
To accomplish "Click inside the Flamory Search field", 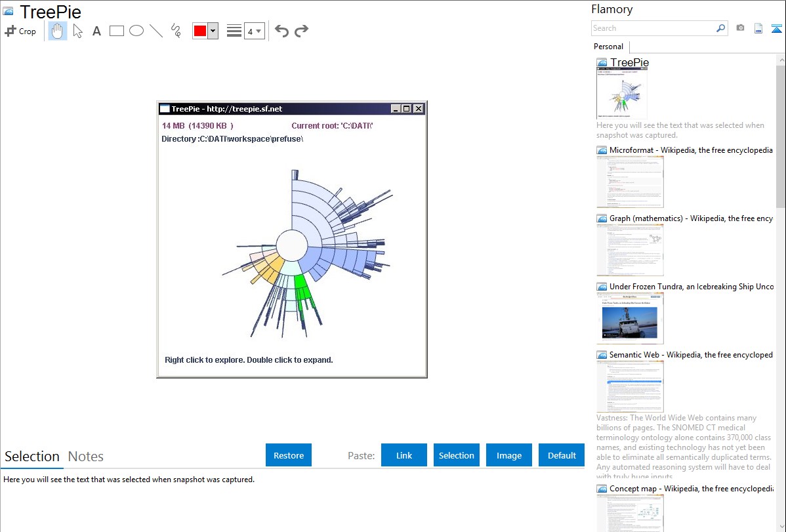I will coord(653,28).
